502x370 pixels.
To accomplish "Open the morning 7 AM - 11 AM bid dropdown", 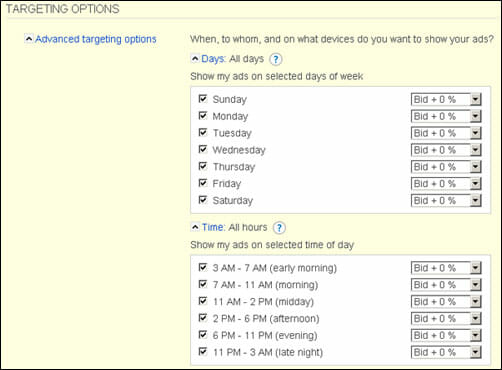I will click(x=446, y=285).
